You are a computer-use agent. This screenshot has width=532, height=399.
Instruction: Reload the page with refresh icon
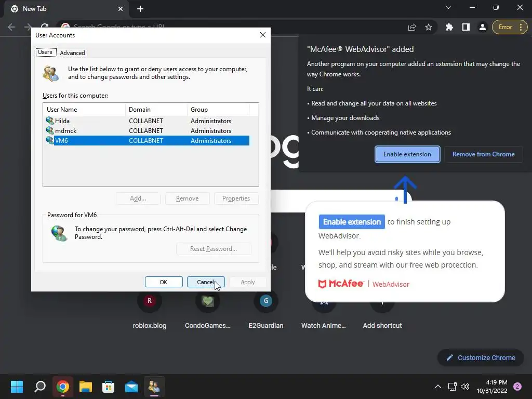pyautogui.click(x=45, y=26)
